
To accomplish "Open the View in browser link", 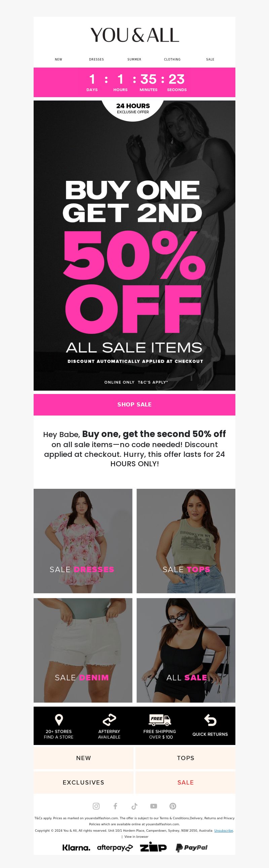I will pyautogui.click(x=136, y=837).
